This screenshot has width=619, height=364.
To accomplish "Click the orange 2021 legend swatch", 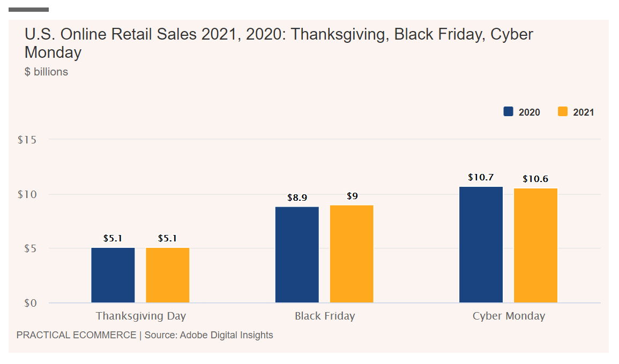I will coord(563,112).
